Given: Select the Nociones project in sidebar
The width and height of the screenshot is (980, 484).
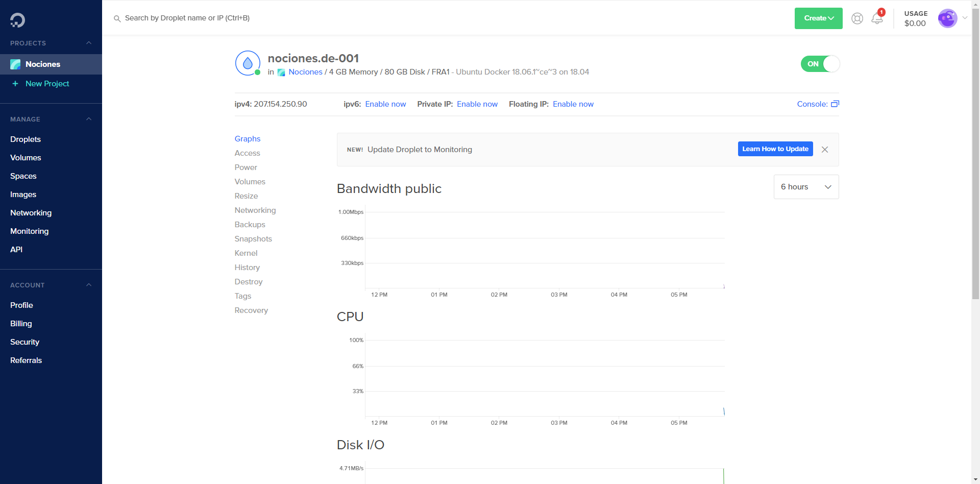Looking at the screenshot, I should 51,64.
